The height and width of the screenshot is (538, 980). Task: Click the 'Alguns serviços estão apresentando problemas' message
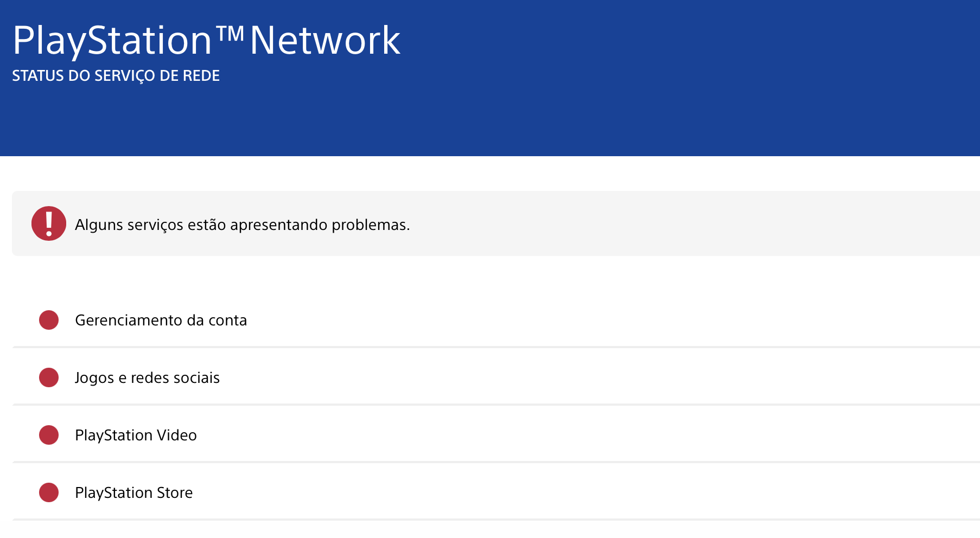[242, 225]
